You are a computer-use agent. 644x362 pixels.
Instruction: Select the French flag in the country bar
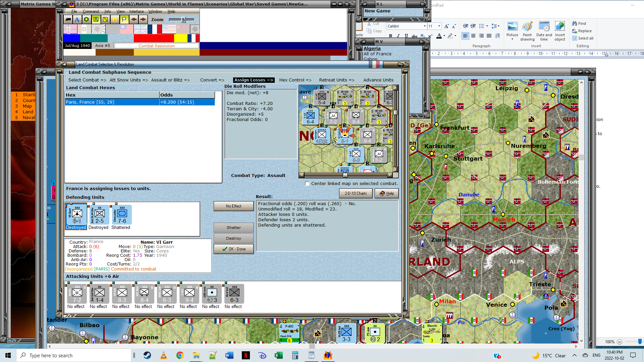click(155, 29)
